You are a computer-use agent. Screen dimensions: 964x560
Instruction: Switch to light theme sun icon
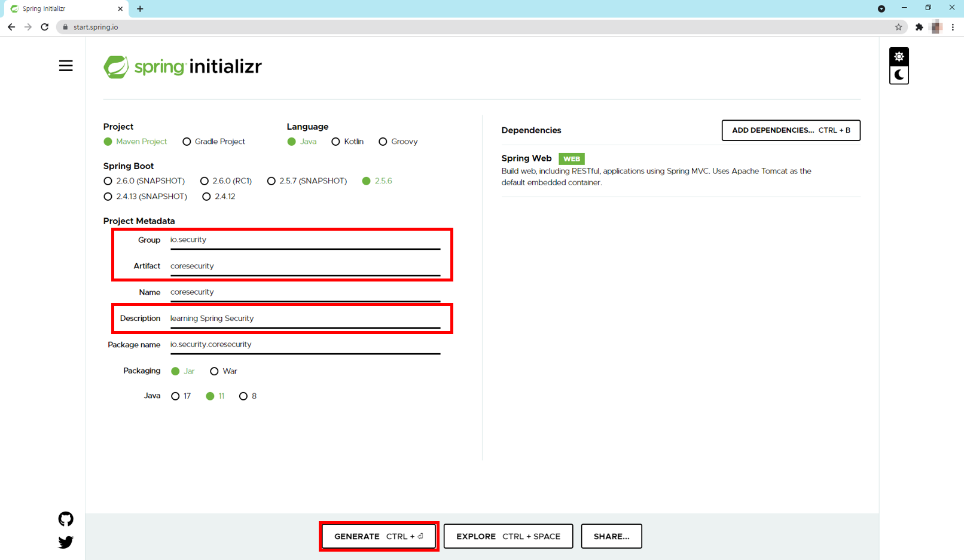899,57
